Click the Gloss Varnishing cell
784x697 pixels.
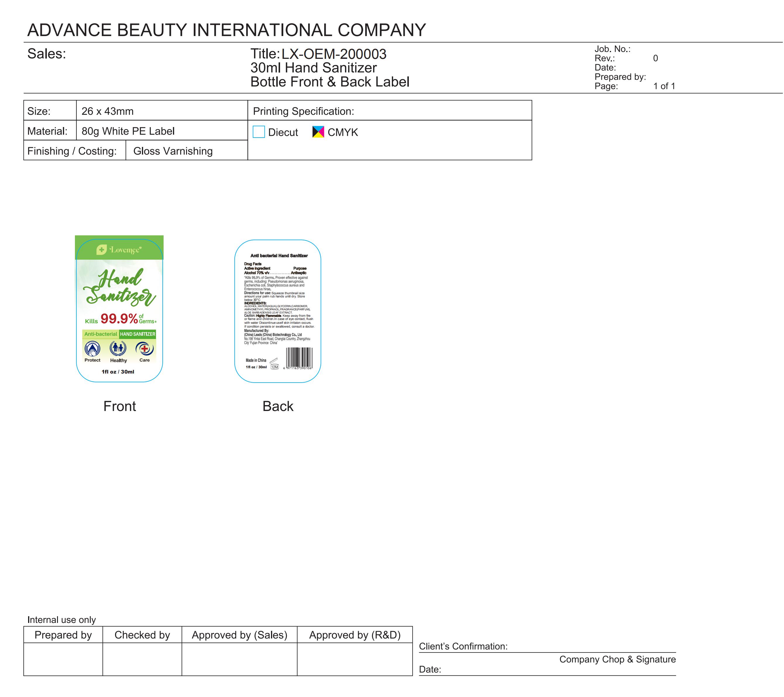coord(173,151)
